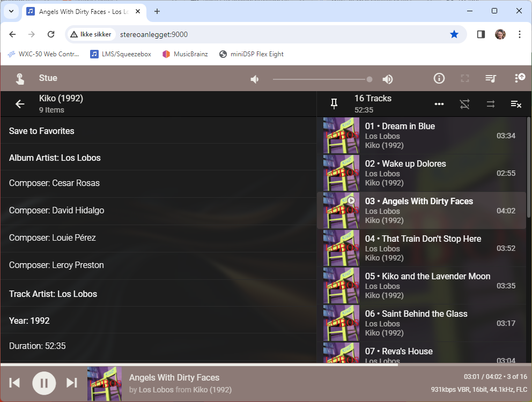Screen dimensions: 532x402
Task: Play track 01 Dream in Blue
Action: pyautogui.click(x=422, y=136)
